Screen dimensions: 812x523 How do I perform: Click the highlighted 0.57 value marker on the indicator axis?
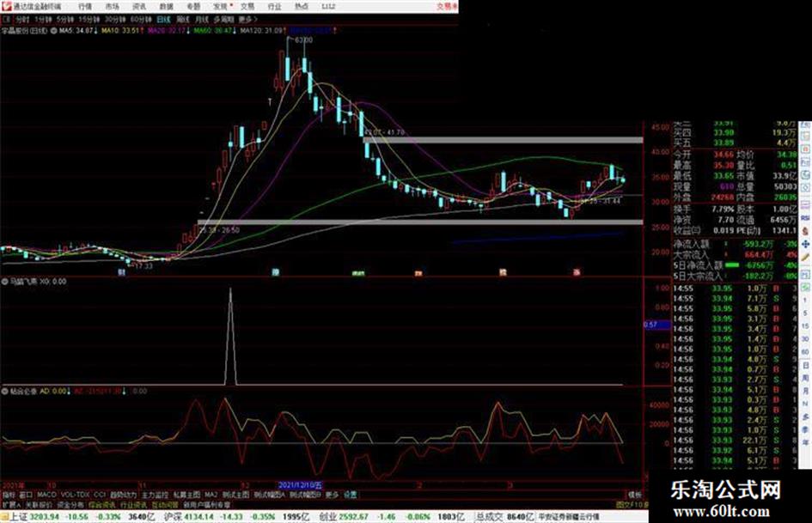[x=657, y=325]
